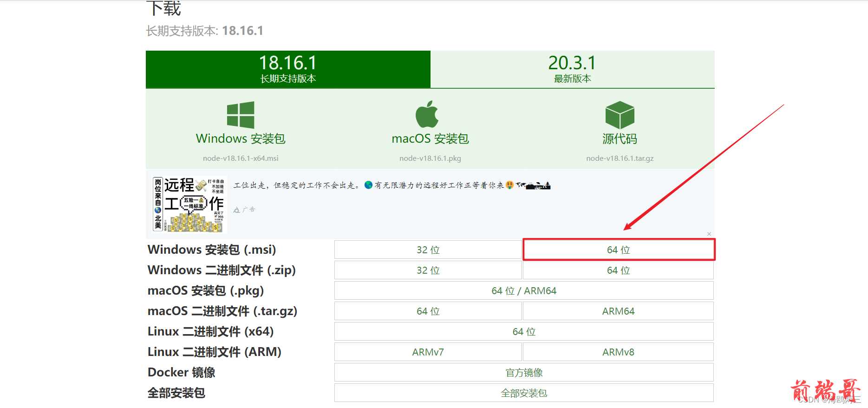Click the Linux 二进制文件 (x64) row label
The width and height of the screenshot is (868, 408).
[x=210, y=331]
